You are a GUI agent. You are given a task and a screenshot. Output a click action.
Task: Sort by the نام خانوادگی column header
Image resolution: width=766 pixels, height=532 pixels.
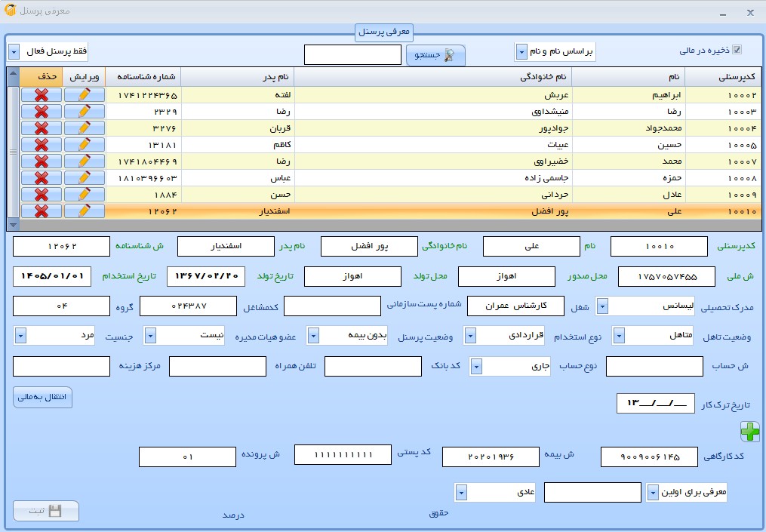433,77
